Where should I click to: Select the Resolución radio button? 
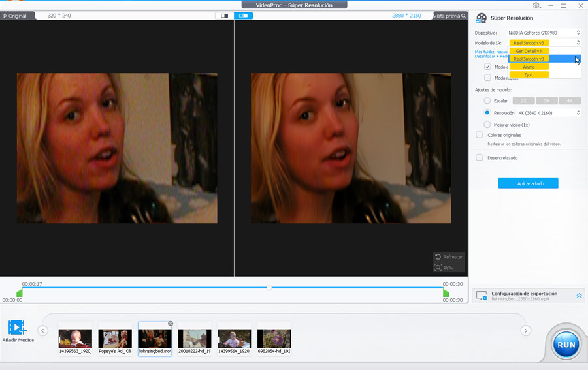click(x=487, y=112)
